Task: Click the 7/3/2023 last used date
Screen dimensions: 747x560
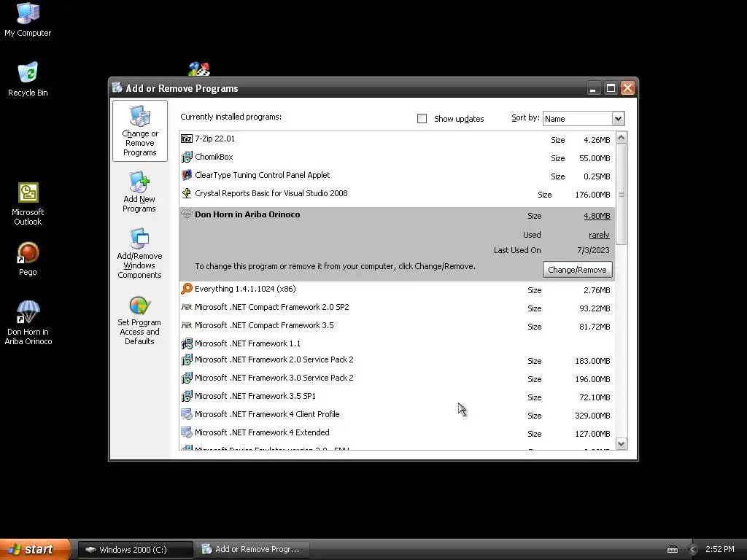Action: (x=593, y=250)
